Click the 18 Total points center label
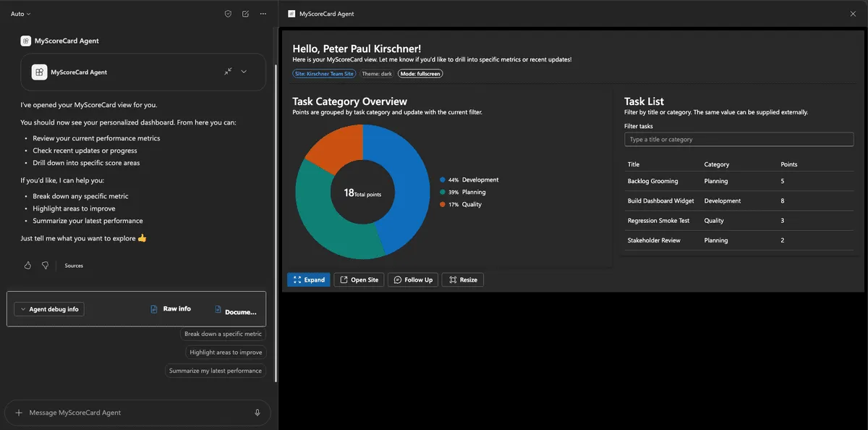 (362, 193)
